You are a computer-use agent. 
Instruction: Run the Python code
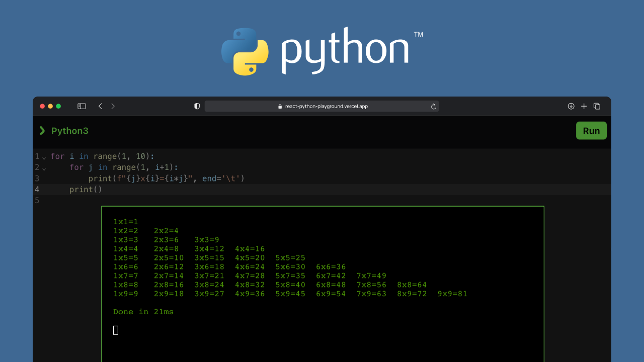591,131
